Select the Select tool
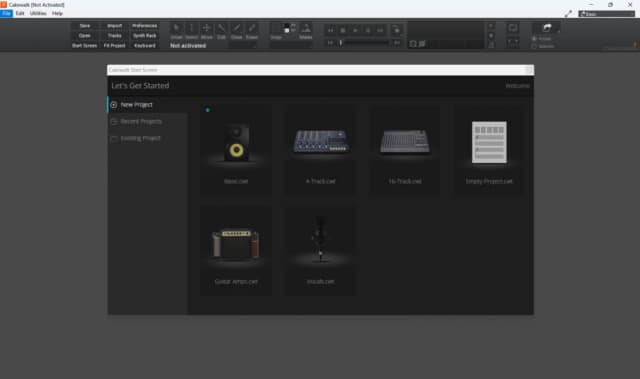Screen dimensions: 640x379 pos(191,31)
